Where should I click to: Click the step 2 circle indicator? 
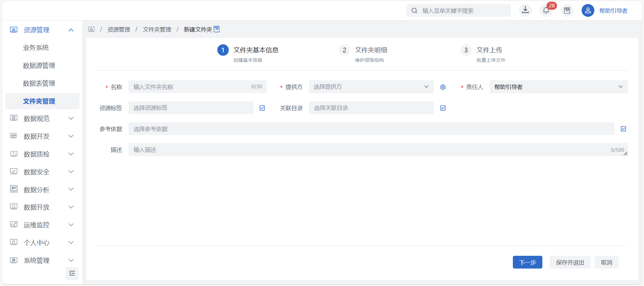click(x=344, y=50)
